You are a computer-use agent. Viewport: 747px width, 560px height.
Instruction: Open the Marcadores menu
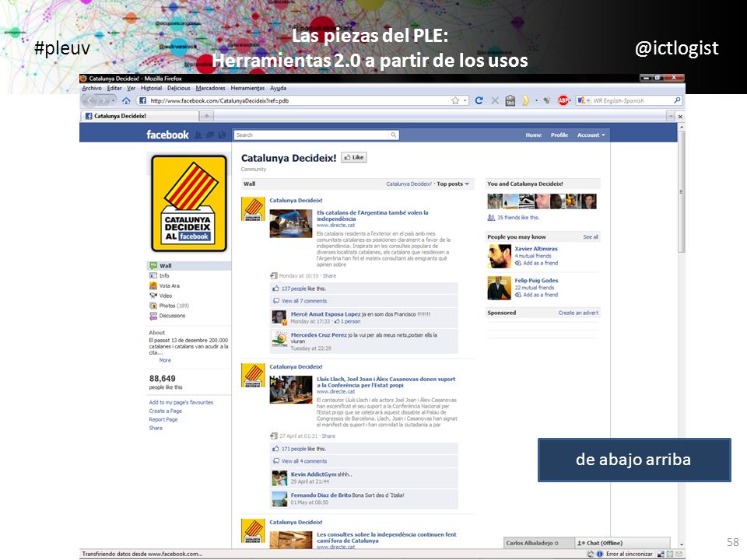210,88
